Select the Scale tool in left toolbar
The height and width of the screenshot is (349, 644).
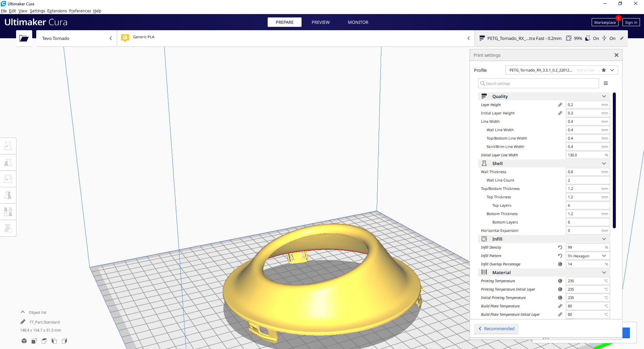click(8, 162)
